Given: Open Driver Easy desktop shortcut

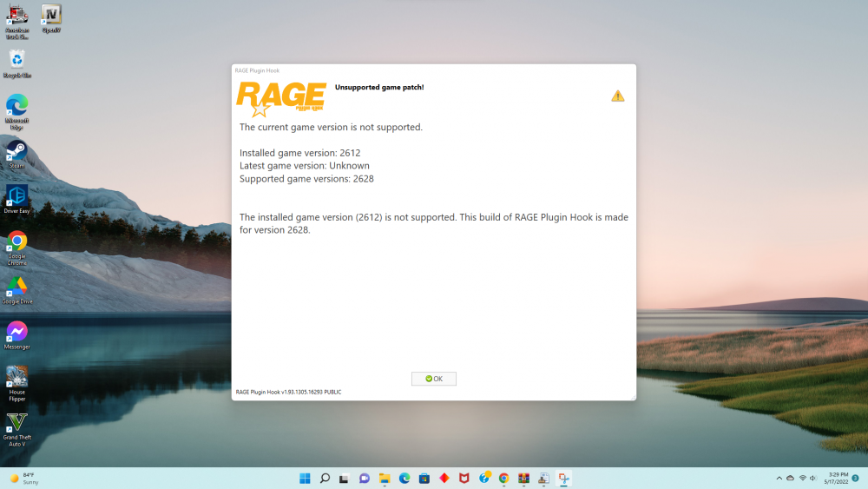Looking at the screenshot, I should click(x=16, y=200).
